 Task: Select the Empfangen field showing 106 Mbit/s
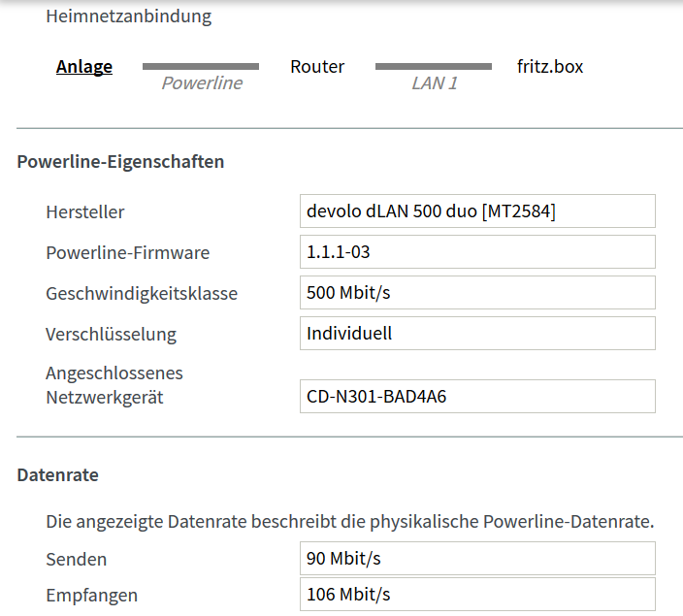tap(477, 595)
